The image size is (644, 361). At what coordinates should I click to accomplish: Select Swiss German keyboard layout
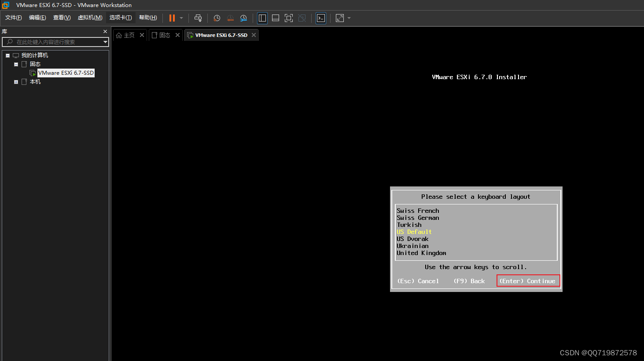point(418,218)
